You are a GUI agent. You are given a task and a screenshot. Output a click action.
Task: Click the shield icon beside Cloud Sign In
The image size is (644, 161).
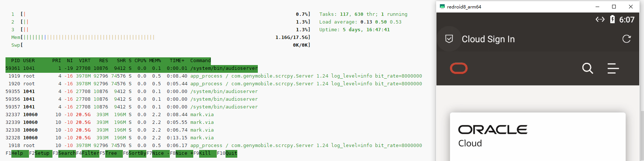(x=449, y=39)
